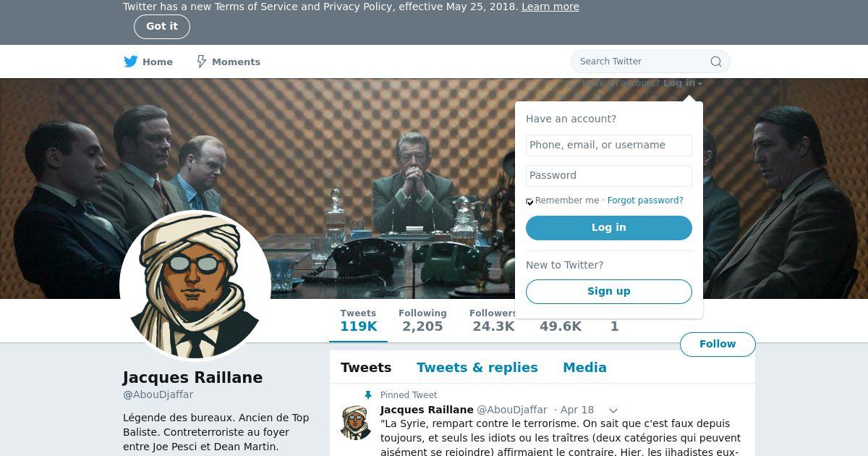Focus the Phone, email, or username field

pos(609,145)
